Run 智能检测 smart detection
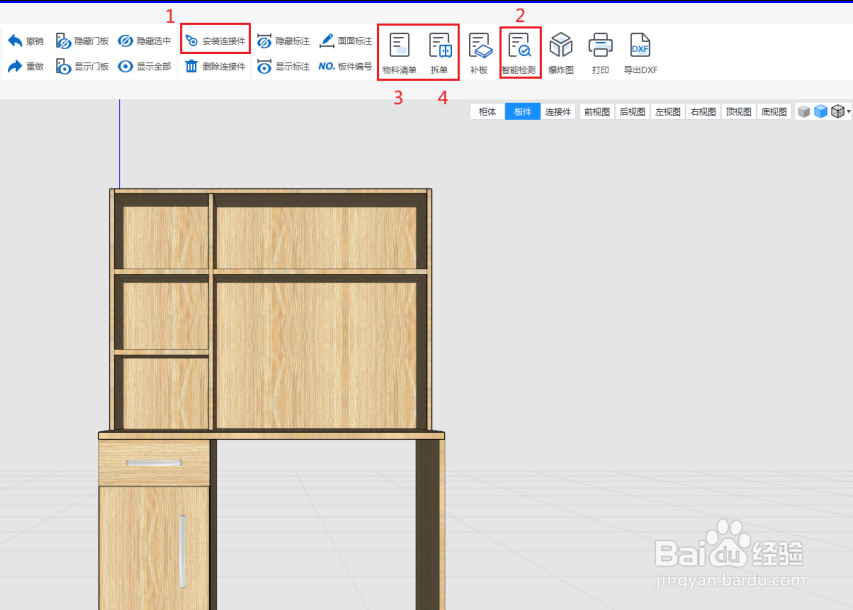This screenshot has height=610, width=853. (519, 53)
